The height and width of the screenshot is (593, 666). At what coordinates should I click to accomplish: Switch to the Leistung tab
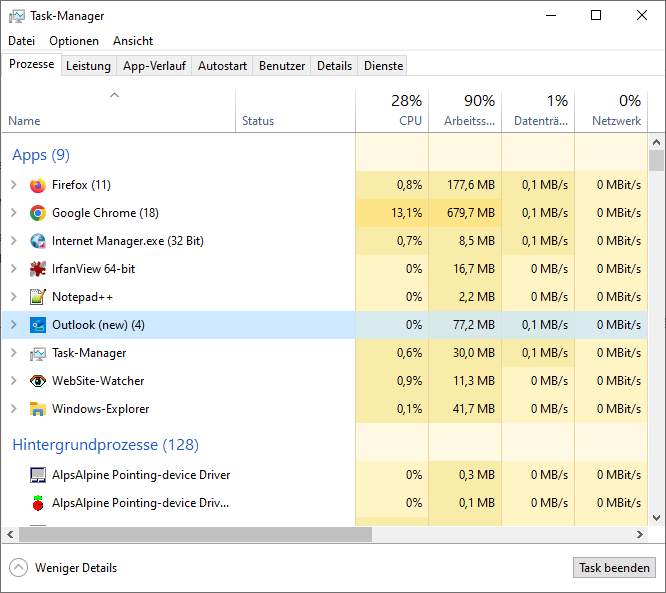click(x=88, y=66)
